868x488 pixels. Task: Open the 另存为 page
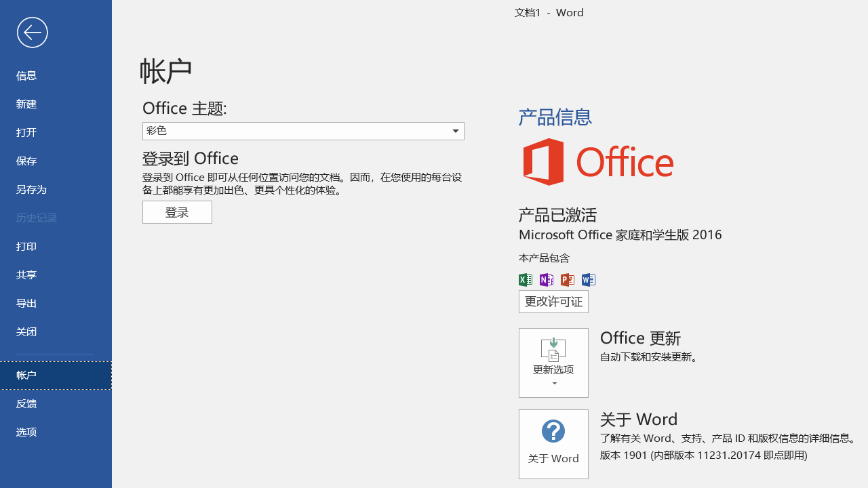tap(56, 190)
